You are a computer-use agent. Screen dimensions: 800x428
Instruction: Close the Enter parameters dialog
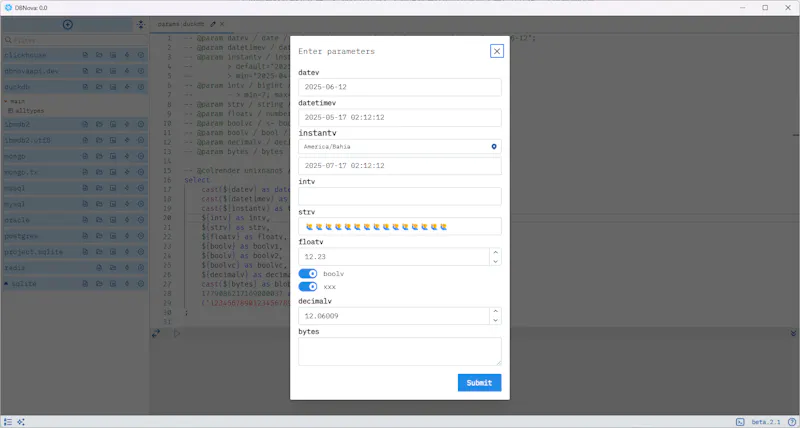496,51
